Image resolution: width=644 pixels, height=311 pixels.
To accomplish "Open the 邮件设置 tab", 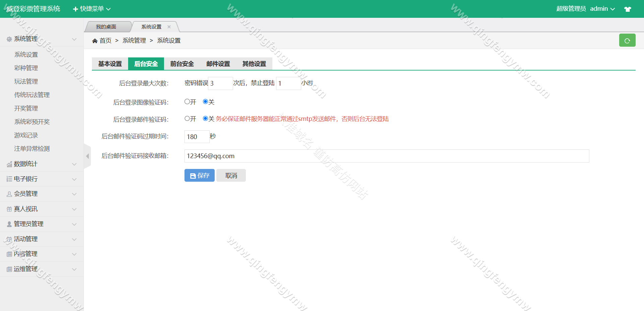I will [x=218, y=64].
